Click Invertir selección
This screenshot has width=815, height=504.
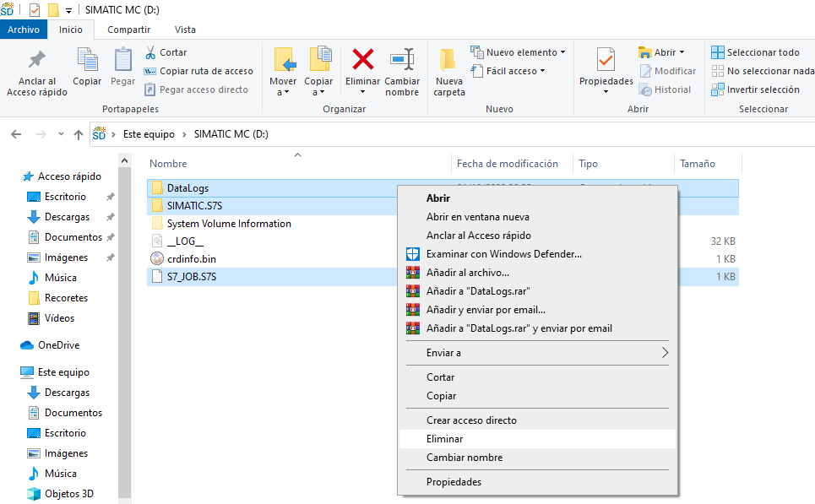pos(755,89)
